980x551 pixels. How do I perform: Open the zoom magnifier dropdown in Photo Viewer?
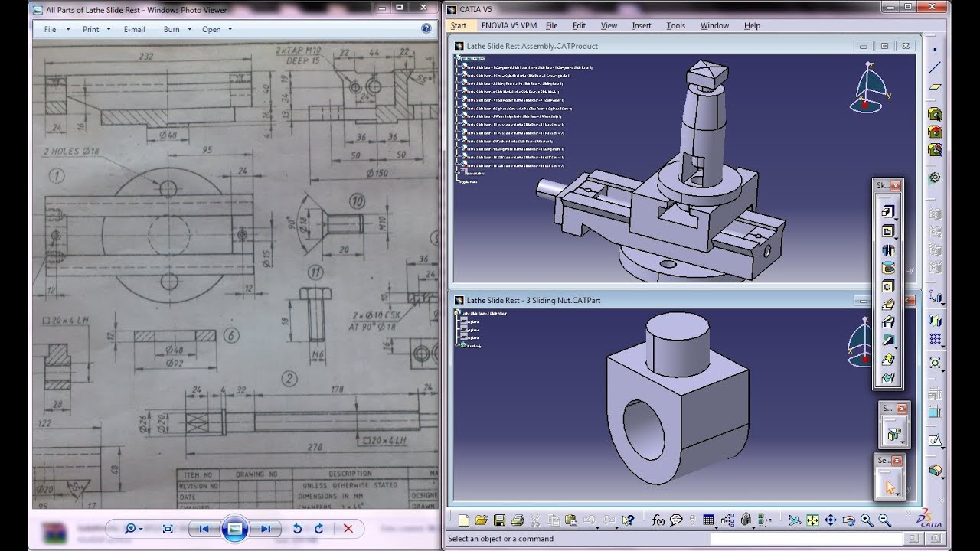pos(135,528)
